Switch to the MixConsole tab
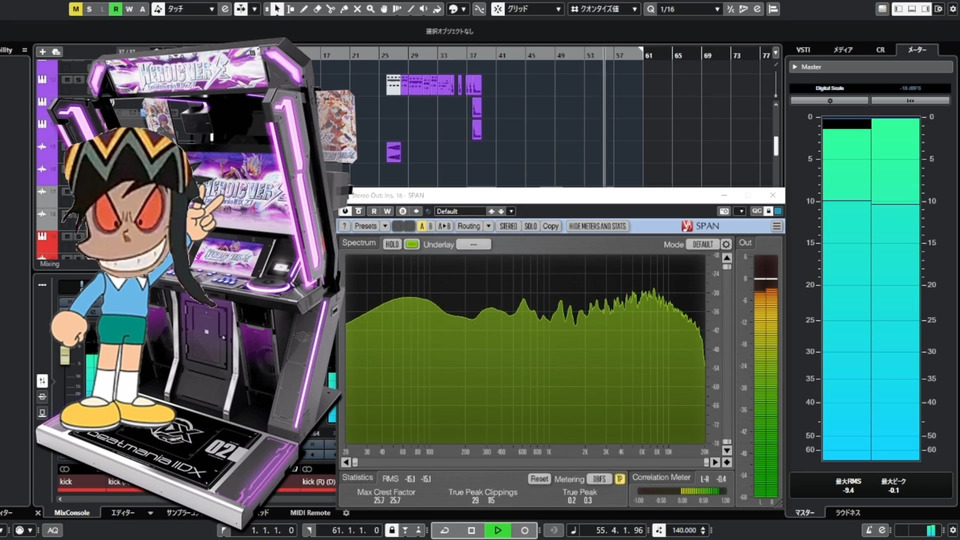This screenshot has width=960, height=540. (x=72, y=512)
